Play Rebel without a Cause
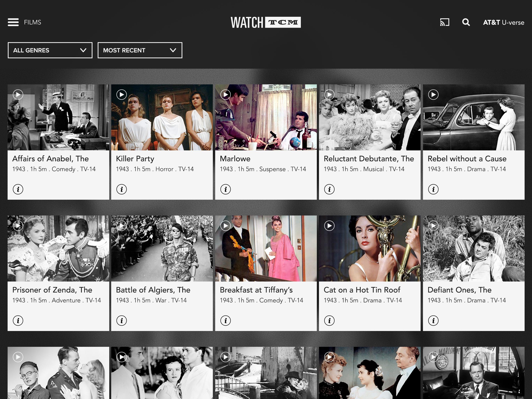532x399 pixels. click(433, 94)
